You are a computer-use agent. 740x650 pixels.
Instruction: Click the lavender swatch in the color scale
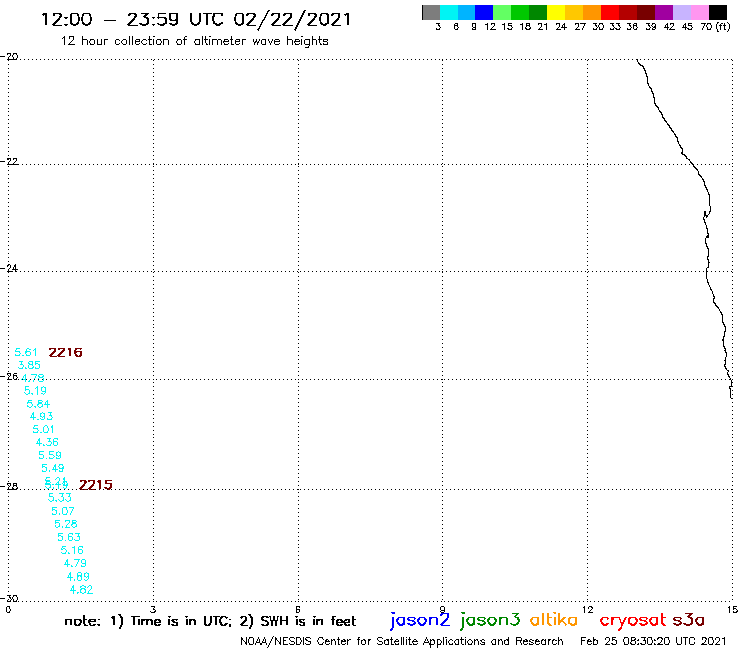(681, 12)
